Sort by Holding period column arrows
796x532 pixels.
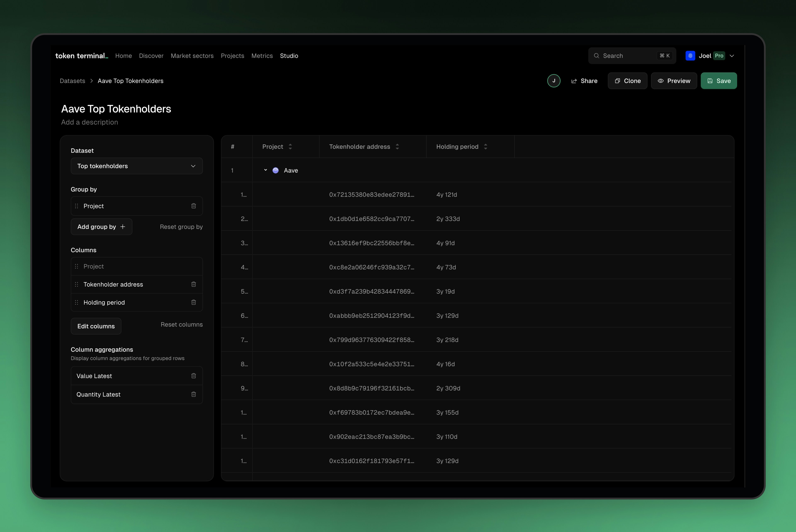click(485, 147)
